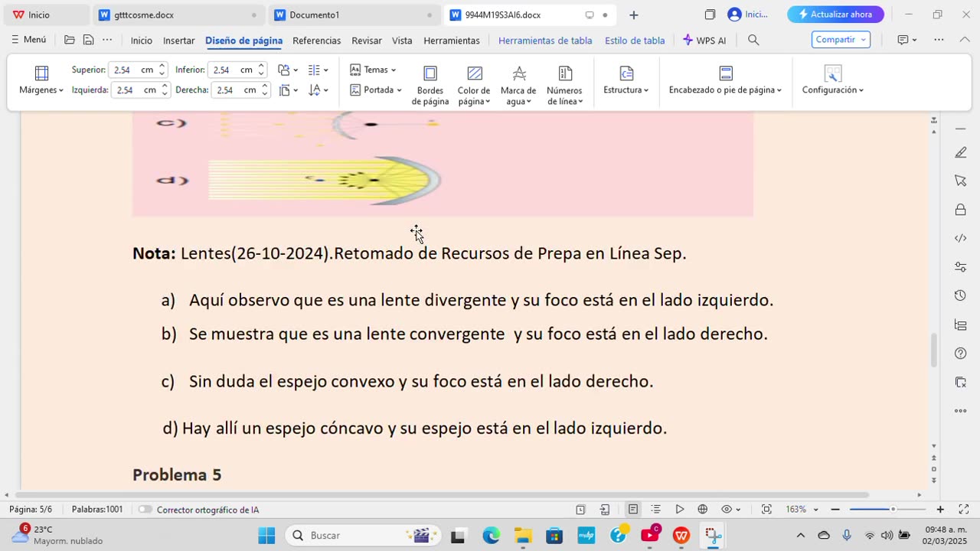The width and height of the screenshot is (980, 551).
Task: Click the lock protection icon in right sidebar
Action: [961, 210]
